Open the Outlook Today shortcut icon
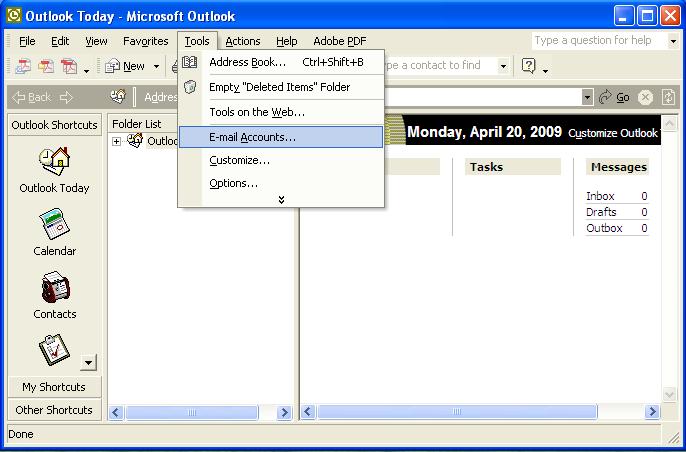Screen dimensions: 686x452 pos(54,161)
